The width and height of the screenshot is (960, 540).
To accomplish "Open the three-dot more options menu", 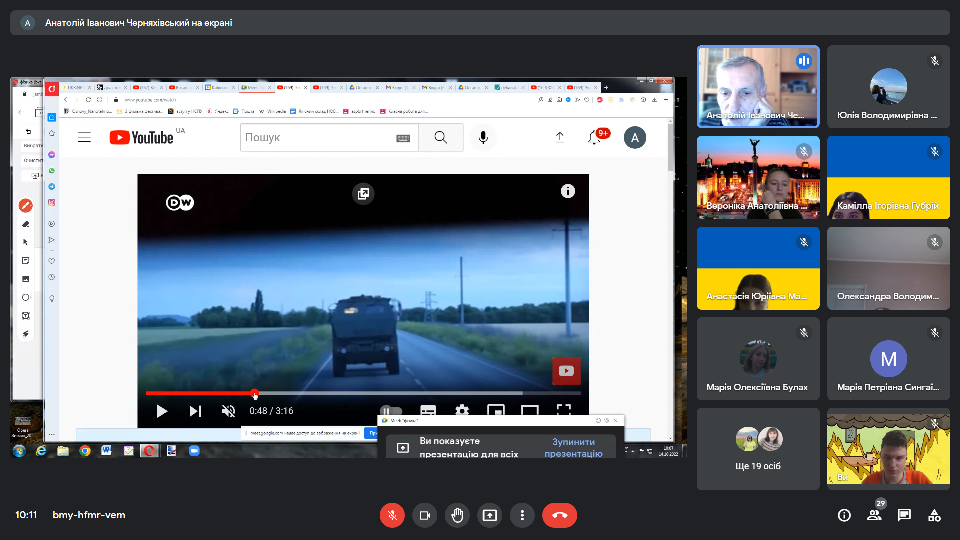I will pyautogui.click(x=522, y=515).
